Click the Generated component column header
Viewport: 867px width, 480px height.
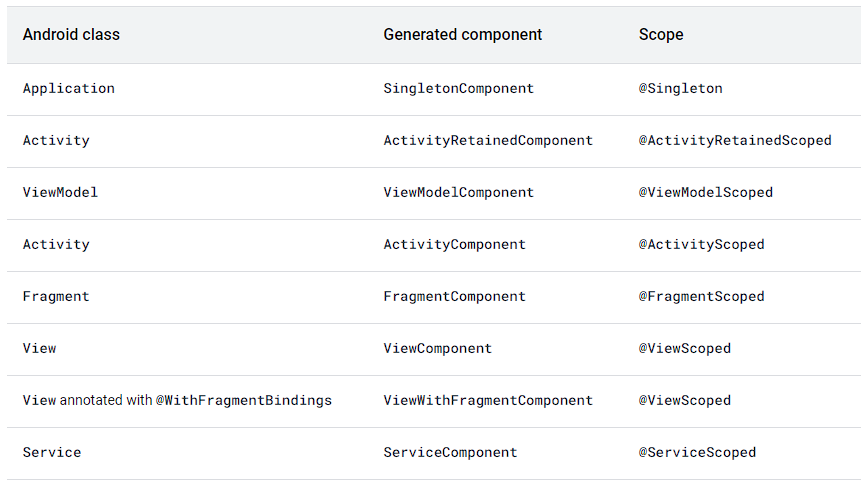point(462,35)
